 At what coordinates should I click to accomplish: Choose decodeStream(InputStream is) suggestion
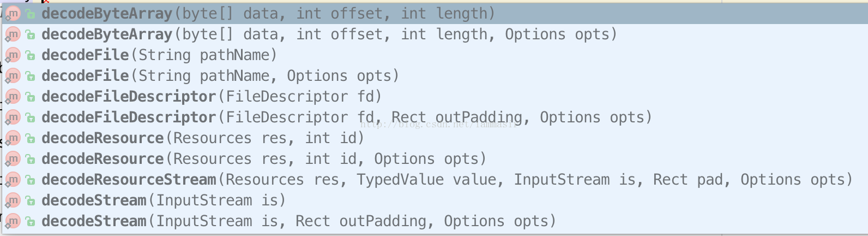click(164, 200)
